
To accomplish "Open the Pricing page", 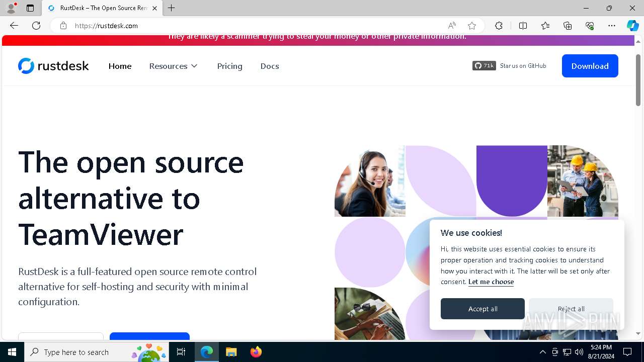I will coord(229,66).
